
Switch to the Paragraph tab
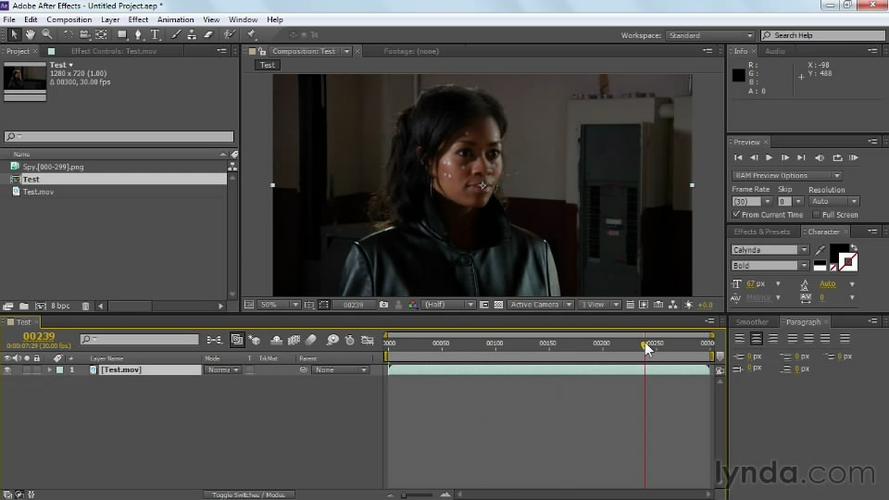click(803, 322)
